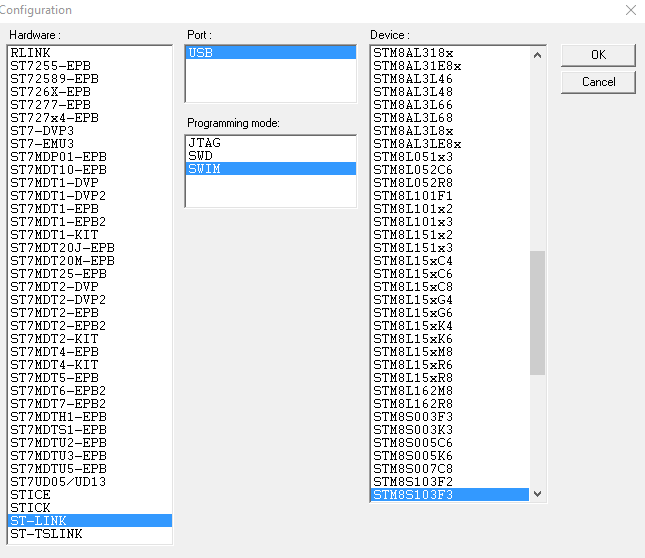
Task: Select ST7277-EPB hardware
Action: (x=90, y=105)
